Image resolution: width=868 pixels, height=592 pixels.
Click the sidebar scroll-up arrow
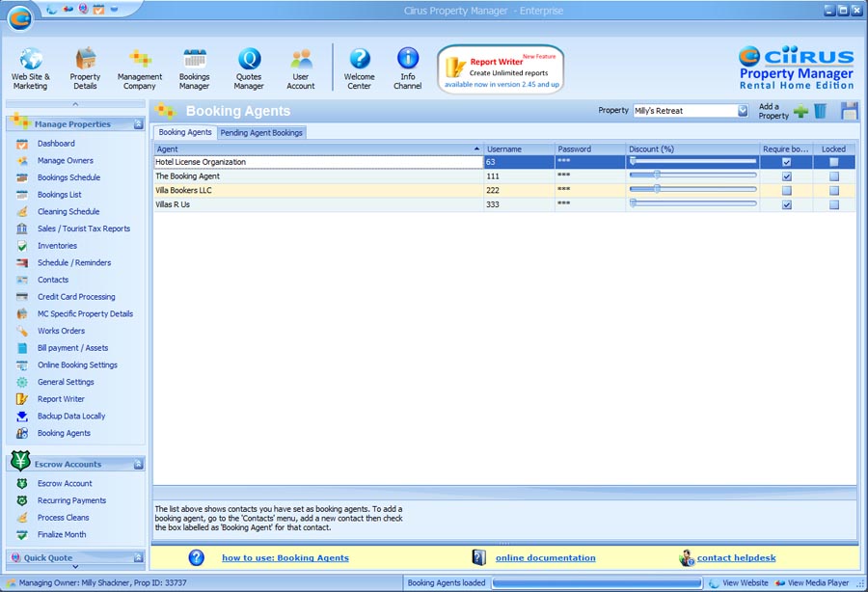point(76,104)
